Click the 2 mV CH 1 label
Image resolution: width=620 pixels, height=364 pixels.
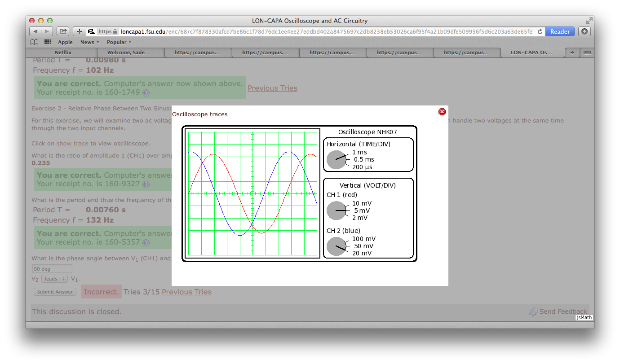[x=359, y=218]
